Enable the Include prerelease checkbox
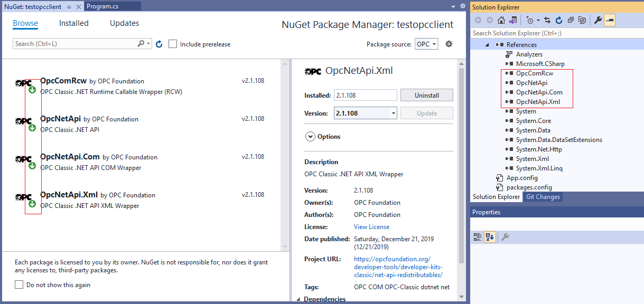This screenshot has width=644, height=304. tap(172, 44)
